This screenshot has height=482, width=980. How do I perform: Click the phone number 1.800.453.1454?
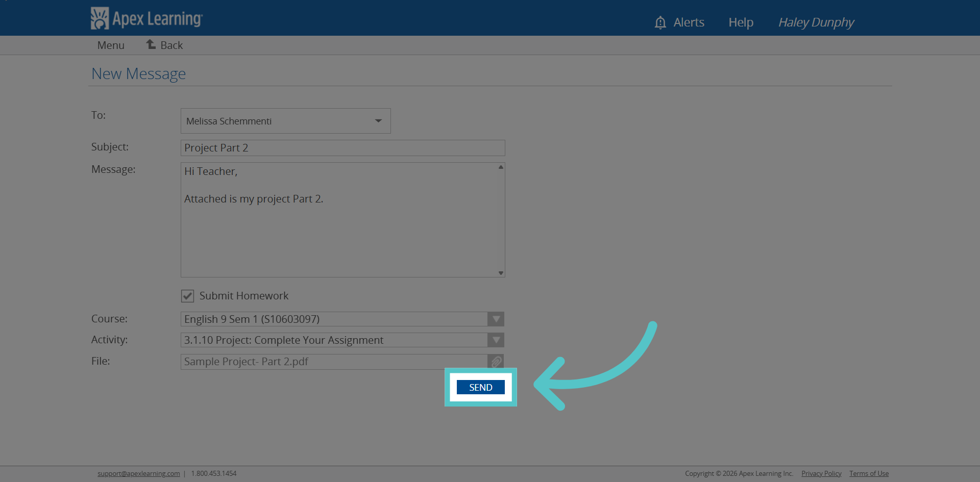click(x=214, y=473)
